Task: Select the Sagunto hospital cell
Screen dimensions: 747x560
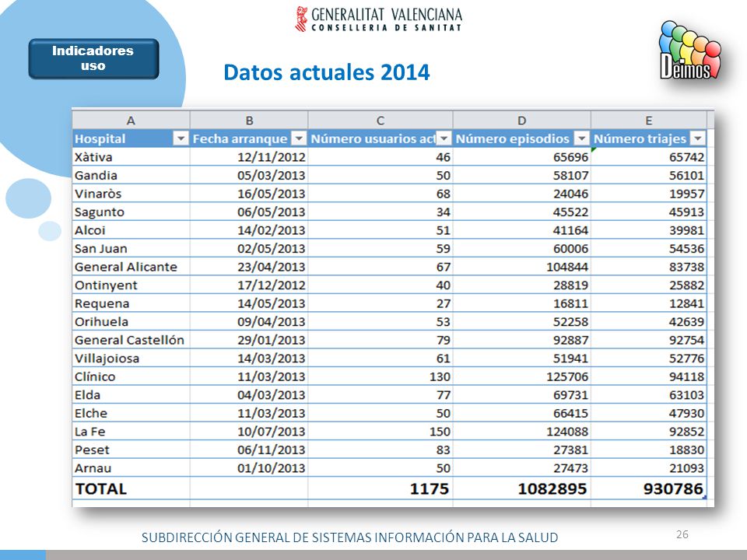Action: (131, 212)
